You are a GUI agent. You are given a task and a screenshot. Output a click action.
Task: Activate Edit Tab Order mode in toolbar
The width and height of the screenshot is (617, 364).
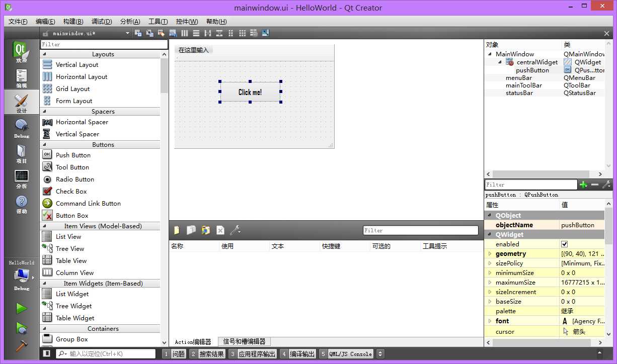click(173, 33)
